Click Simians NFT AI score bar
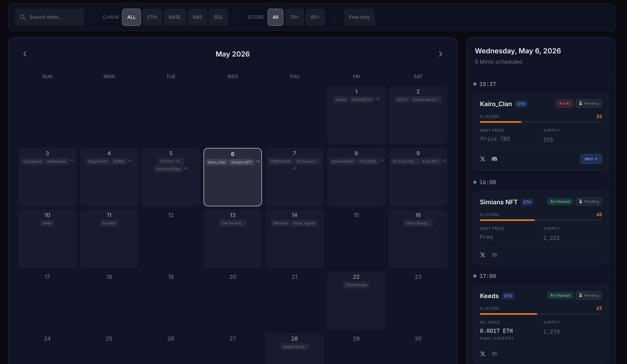The width and height of the screenshot is (627, 364). (541, 220)
